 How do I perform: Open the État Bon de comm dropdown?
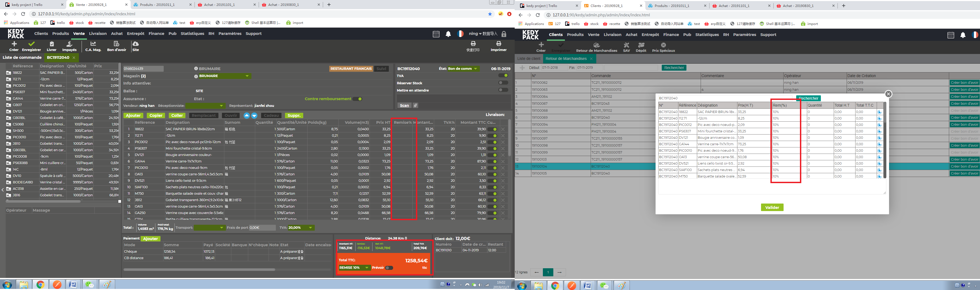pos(462,69)
